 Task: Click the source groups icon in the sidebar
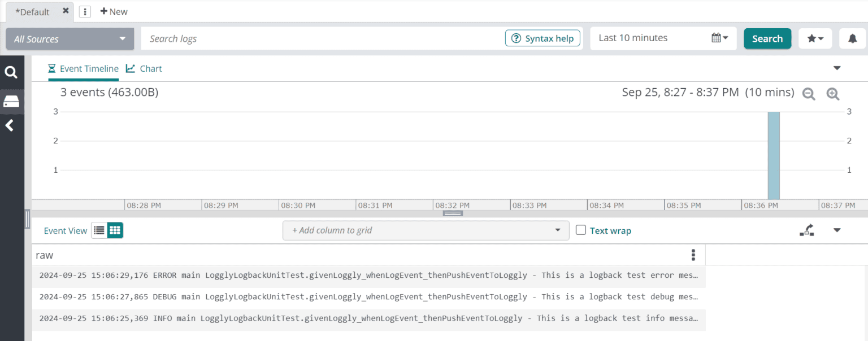tap(12, 102)
